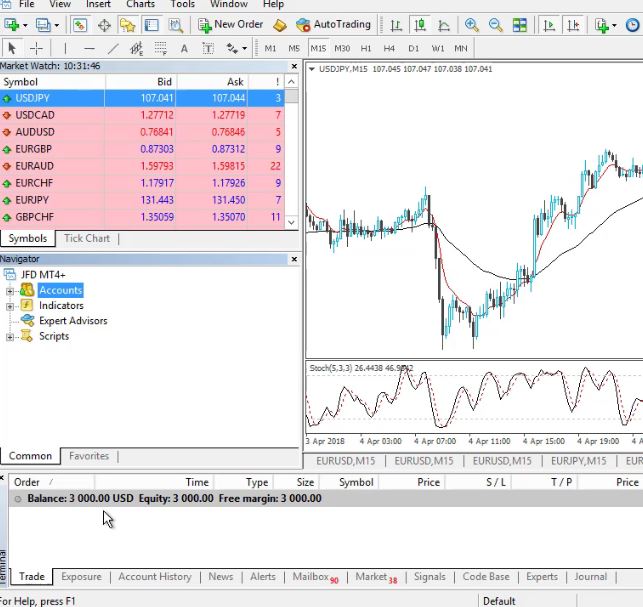Sort by the Order column header
This screenshot has width=643, height=607.
[52, 482]
